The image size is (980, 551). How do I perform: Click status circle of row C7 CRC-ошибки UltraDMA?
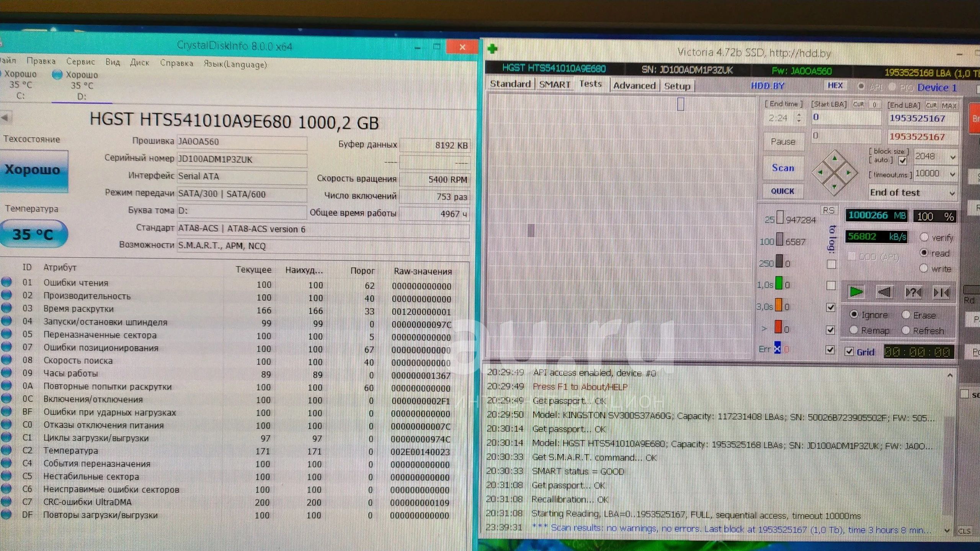(x=6, y=501)
